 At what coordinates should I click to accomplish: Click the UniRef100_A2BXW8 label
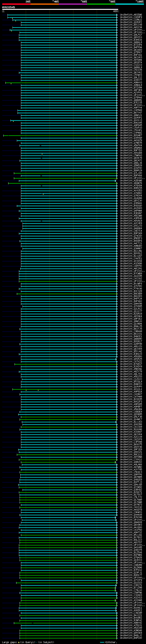[131, 180]
